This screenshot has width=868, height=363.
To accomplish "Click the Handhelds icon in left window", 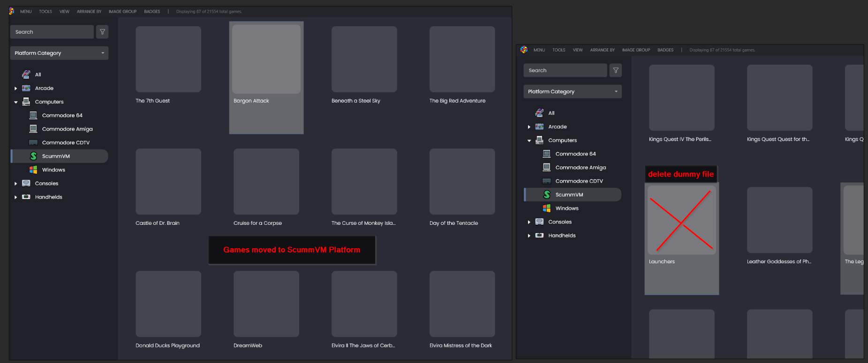I will pyautogui.click(x=26, y=197).
